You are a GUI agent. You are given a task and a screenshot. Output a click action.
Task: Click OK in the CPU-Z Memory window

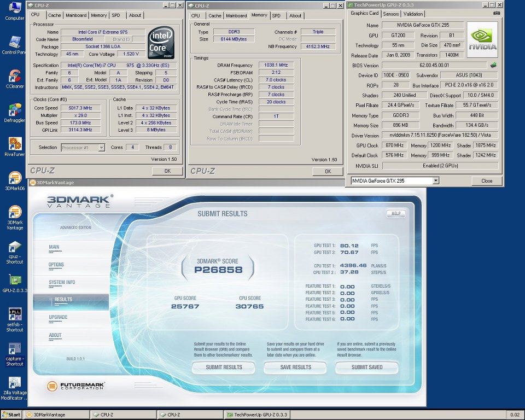[328, 172]
